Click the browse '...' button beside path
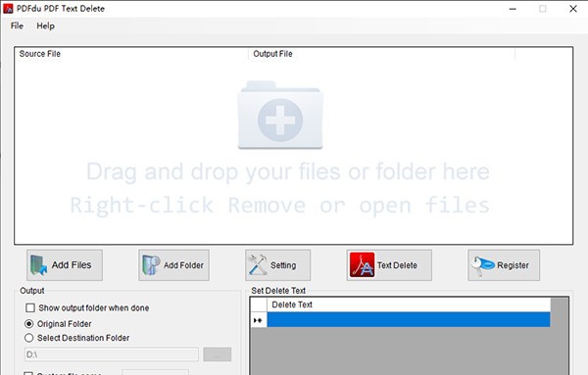The width and height of the screenshot is (588, 375). tap(218, 354)
